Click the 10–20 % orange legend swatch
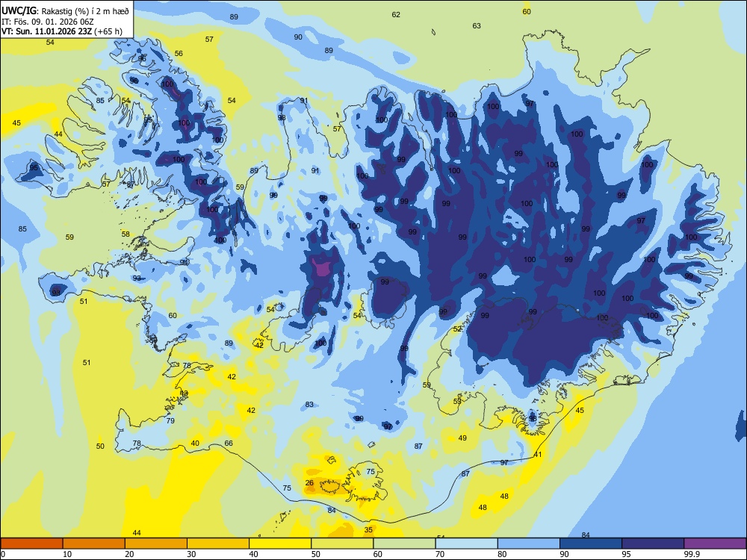747x560 pixels. click(94, 544)
